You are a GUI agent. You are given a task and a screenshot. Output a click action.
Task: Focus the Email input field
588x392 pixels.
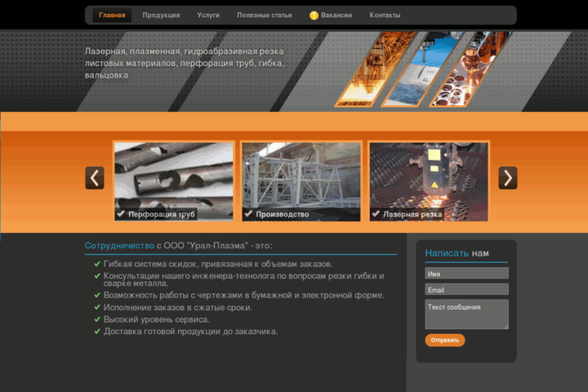tap(466, 290)
